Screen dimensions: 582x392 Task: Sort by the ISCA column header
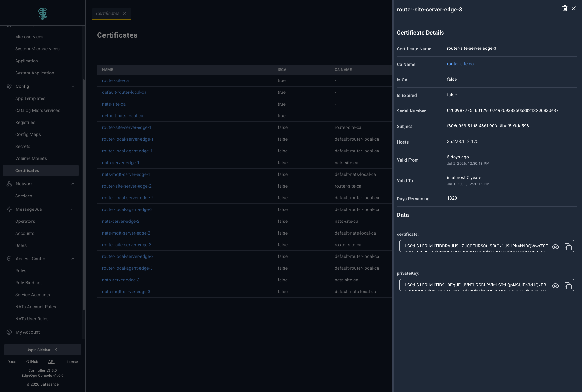(x=282, y=70)
